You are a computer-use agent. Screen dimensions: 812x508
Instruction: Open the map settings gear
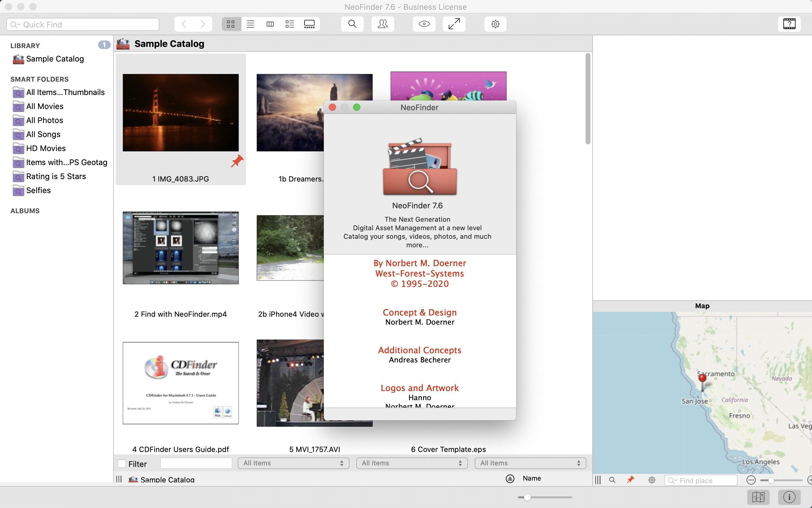(652, 480)
